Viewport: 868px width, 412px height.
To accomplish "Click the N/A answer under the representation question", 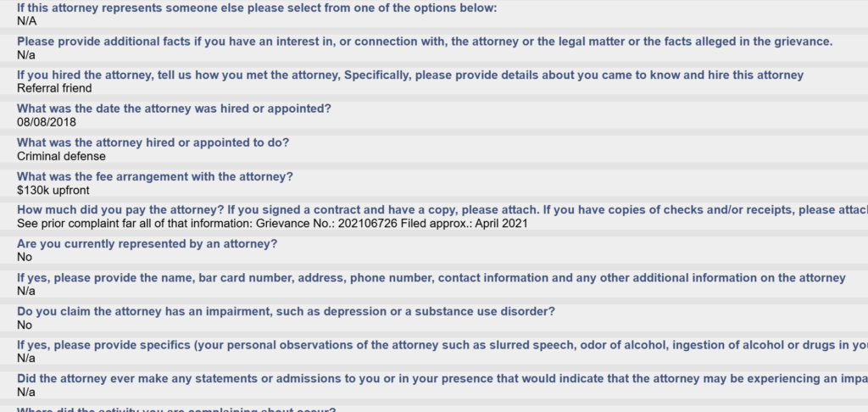I will point(27,21).
